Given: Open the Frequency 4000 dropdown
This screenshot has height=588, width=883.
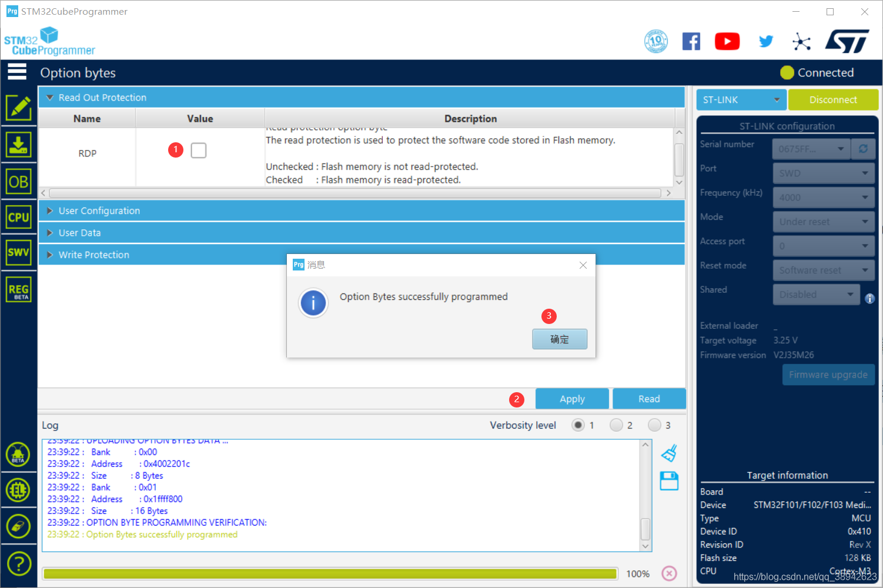Looking at the screenshot, I should 824,198.
